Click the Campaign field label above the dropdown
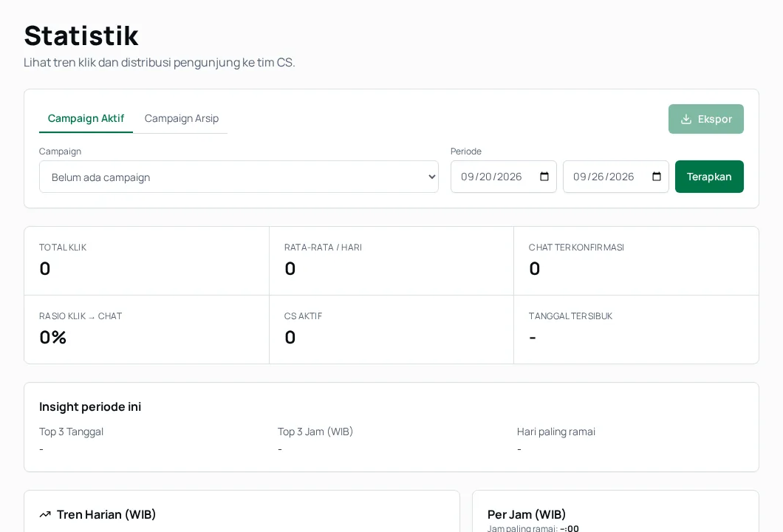The height and width of the screenshot is (532, 783). click(x=60, y=151)
